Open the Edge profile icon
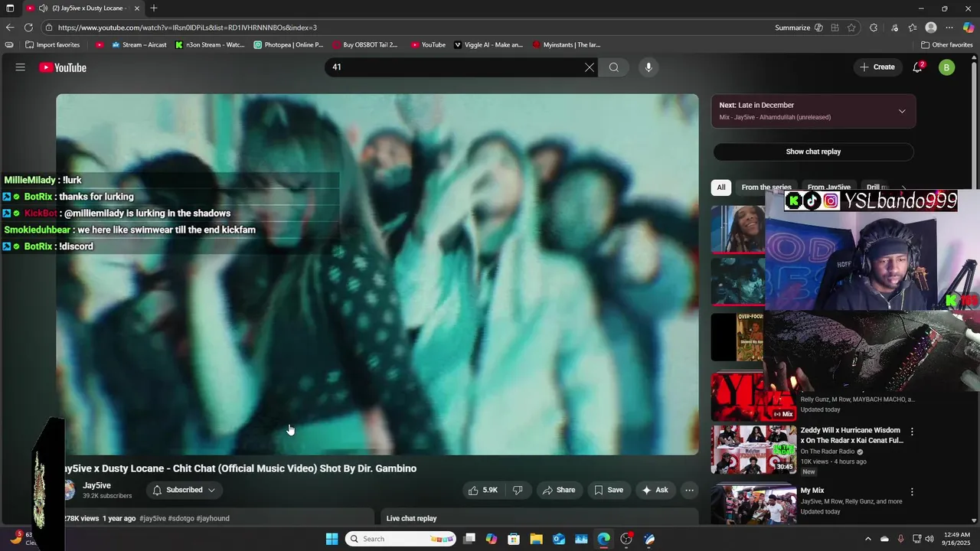This screenshot has height=551, width=980. 931,28
